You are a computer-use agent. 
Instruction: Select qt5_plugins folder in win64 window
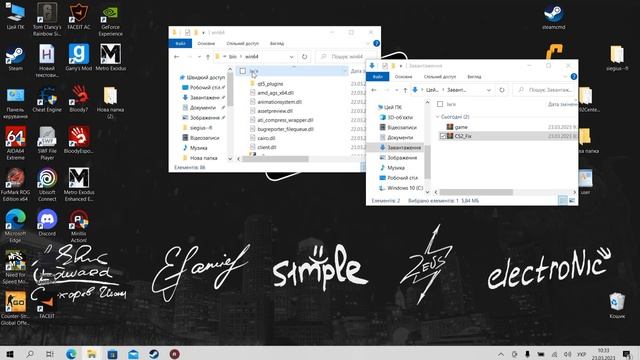270,84
